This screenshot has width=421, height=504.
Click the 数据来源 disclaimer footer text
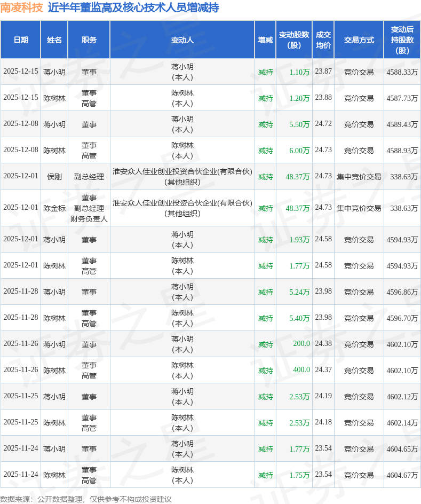pyautogui.click(x=86, y=499)
